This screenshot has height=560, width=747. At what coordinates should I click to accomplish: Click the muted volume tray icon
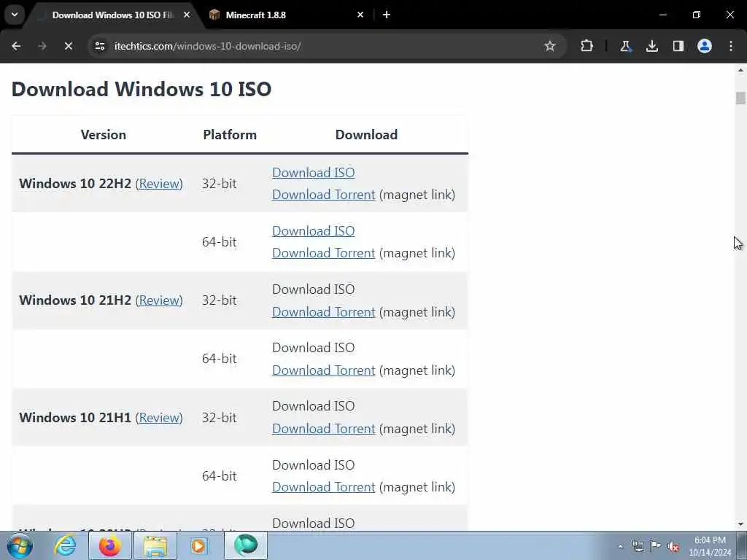point(673,547)
